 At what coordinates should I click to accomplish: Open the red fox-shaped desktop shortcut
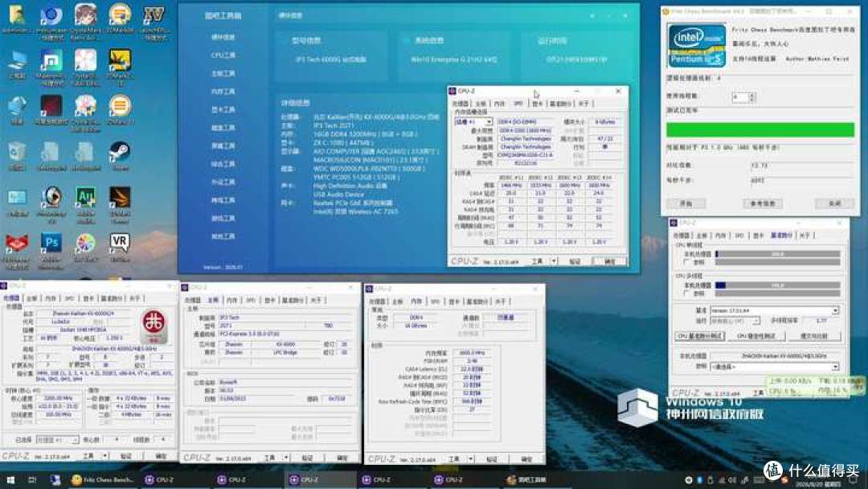(17, 244)
